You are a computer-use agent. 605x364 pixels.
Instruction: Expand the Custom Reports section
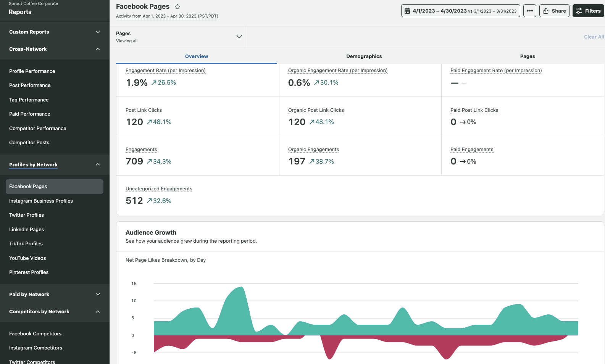coord(98,32)
